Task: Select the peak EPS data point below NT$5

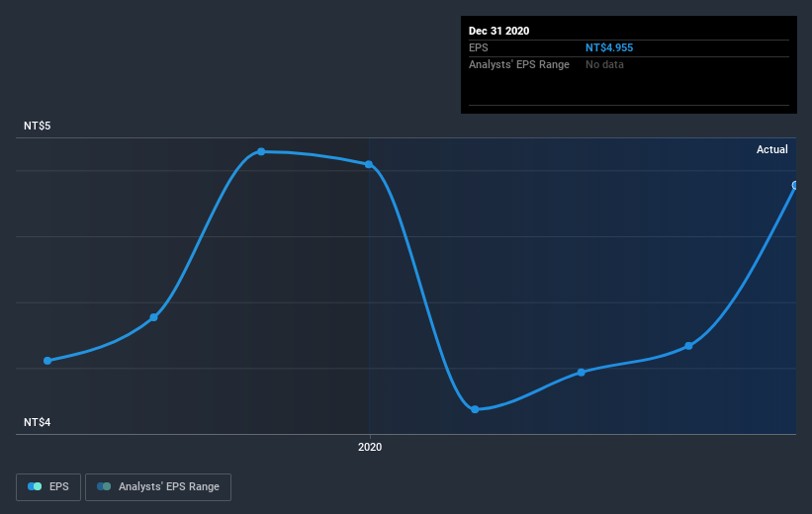Action: (x=261, y=151)
